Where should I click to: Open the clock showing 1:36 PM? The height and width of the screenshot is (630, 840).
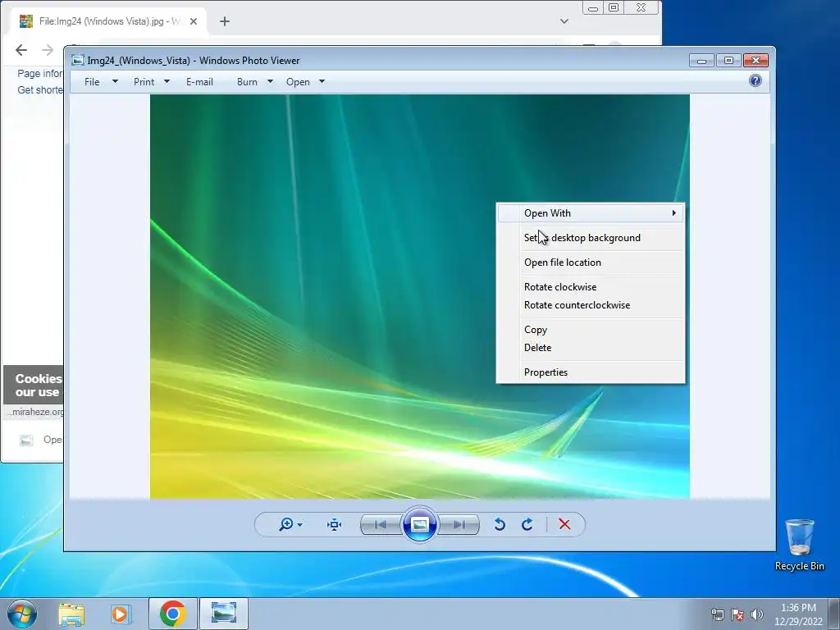tap(798, 614)
